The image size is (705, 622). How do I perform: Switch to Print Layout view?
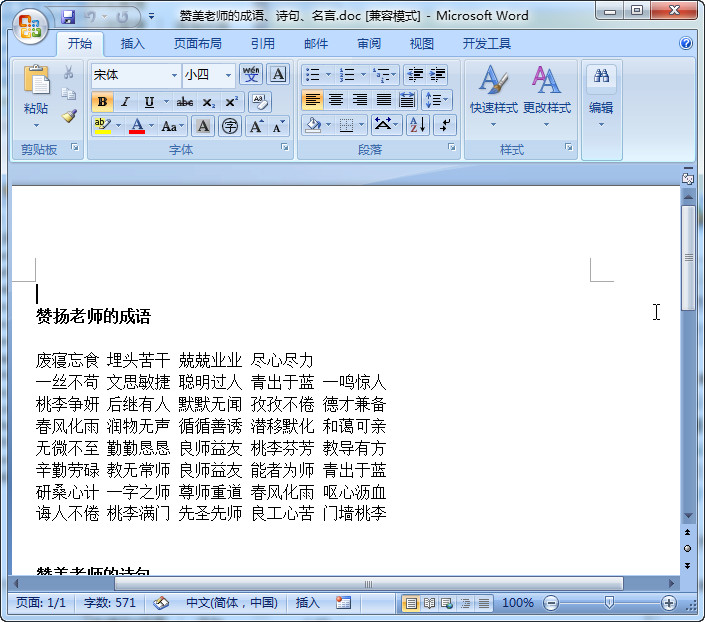411,603
